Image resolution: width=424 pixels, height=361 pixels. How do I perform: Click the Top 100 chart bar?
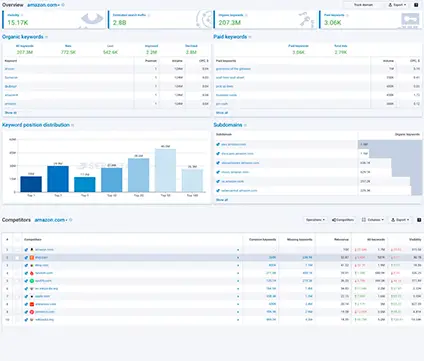(x=192, y=181)
